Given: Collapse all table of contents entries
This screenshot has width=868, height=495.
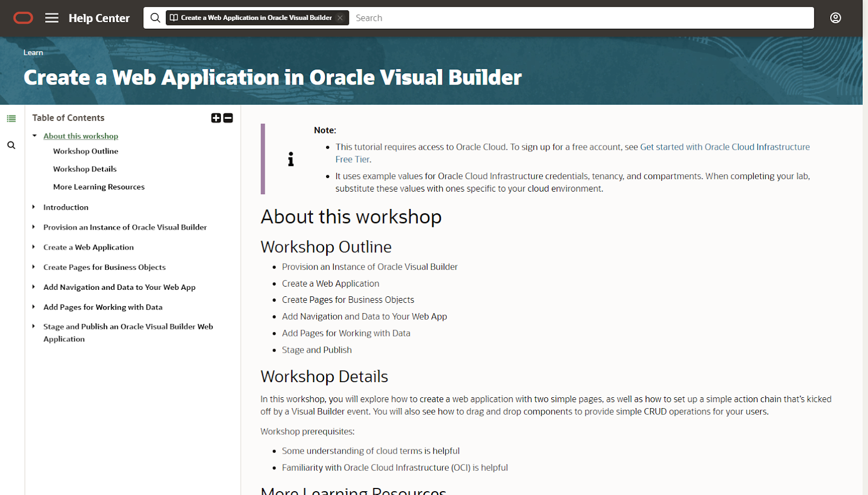Looking at the screenshot, I should (228, 118).
